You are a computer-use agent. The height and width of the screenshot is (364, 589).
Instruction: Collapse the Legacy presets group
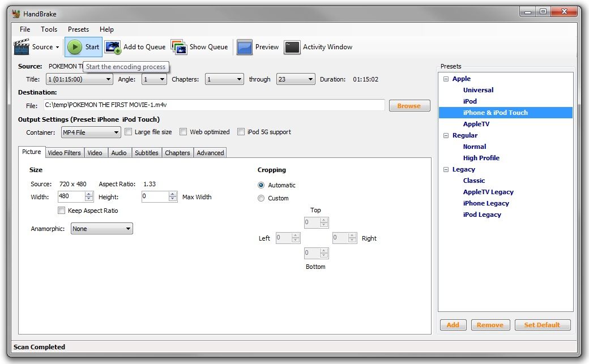446,169
